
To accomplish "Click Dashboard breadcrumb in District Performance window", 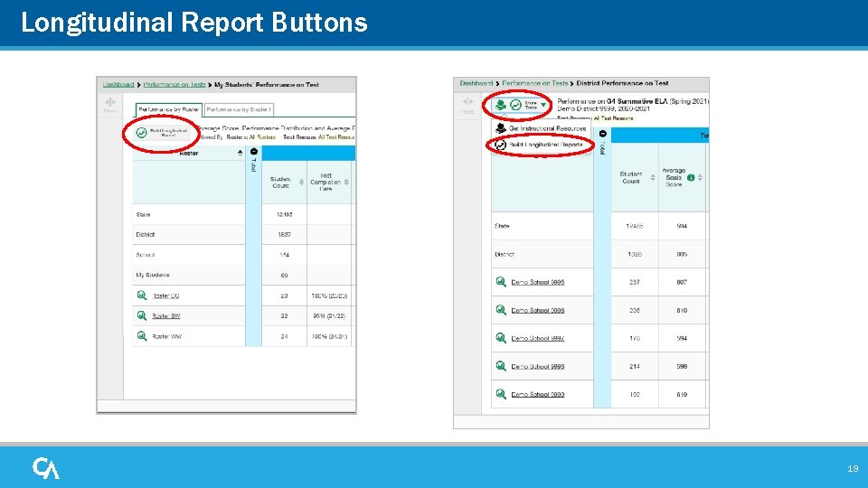I will 476,83.
